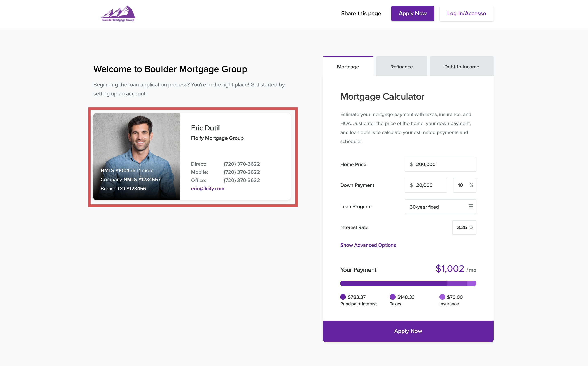Click the Log In/Accesso button

pyautogui.click(x=466, y=14)
